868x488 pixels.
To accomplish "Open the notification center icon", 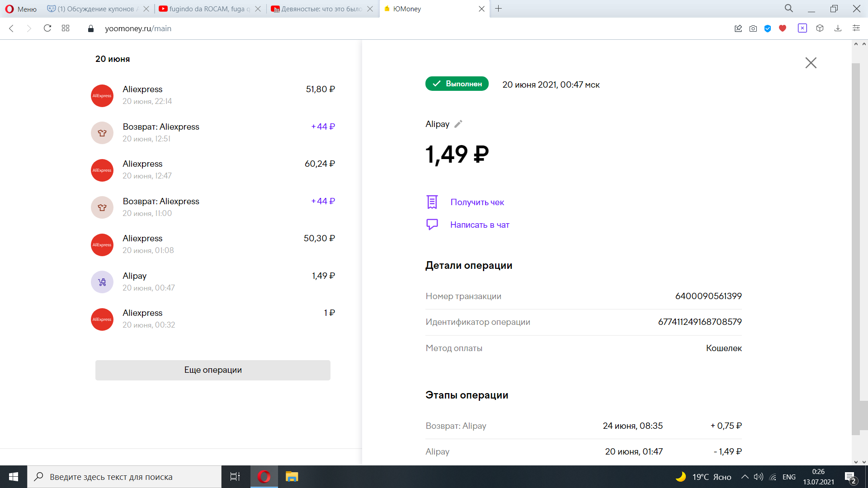I will pos(850,477).
